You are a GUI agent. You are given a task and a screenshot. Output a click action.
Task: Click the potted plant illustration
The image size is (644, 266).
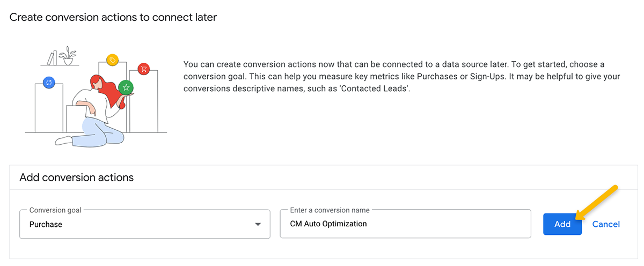click(68, 56)
